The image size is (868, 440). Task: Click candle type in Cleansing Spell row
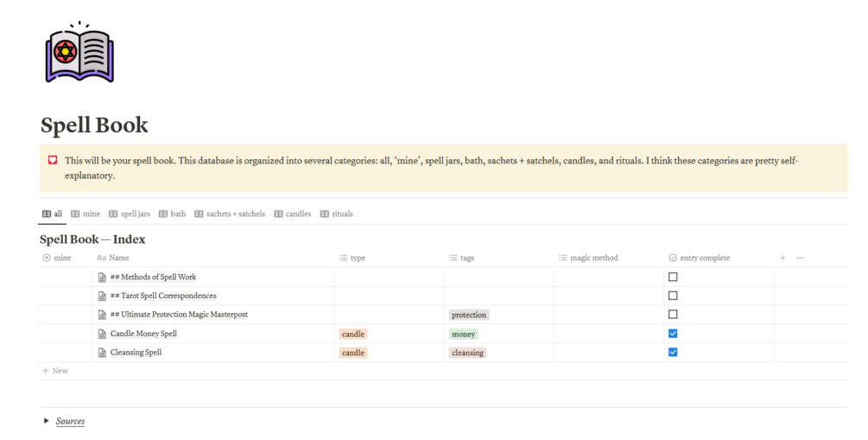[x=353, y=353]
